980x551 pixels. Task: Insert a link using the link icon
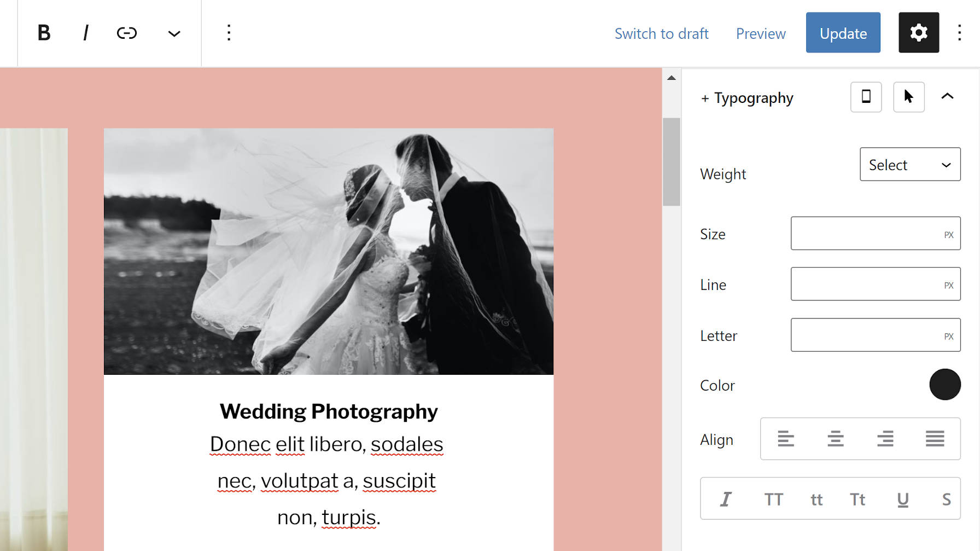[126, 33]
